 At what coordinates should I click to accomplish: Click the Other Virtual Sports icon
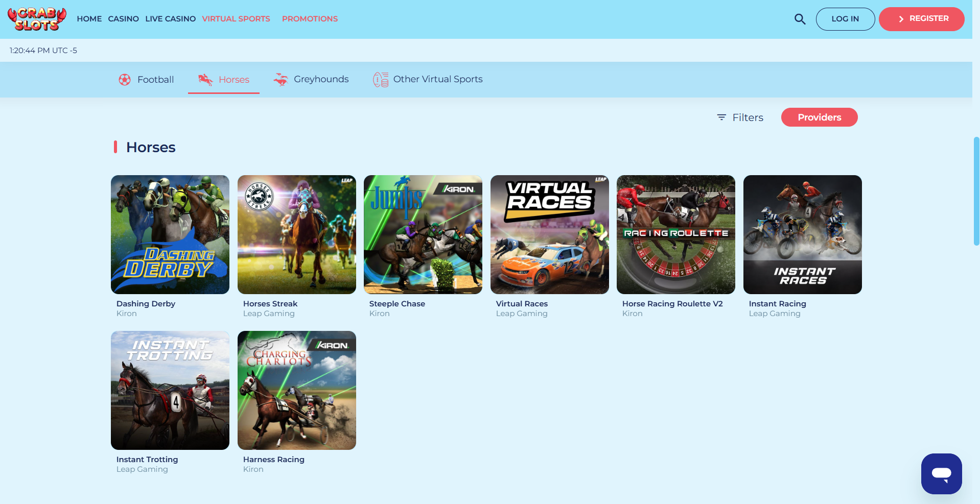point(380,80)
